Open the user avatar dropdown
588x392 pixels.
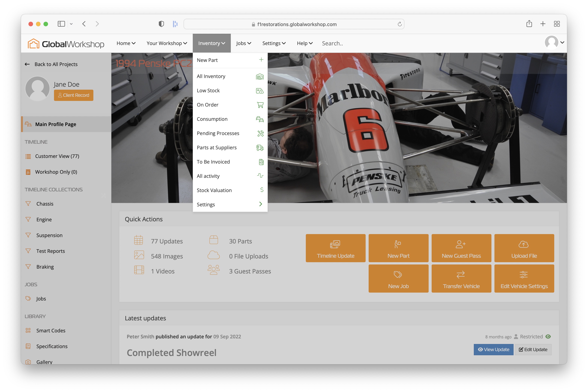tap(554, 43)
